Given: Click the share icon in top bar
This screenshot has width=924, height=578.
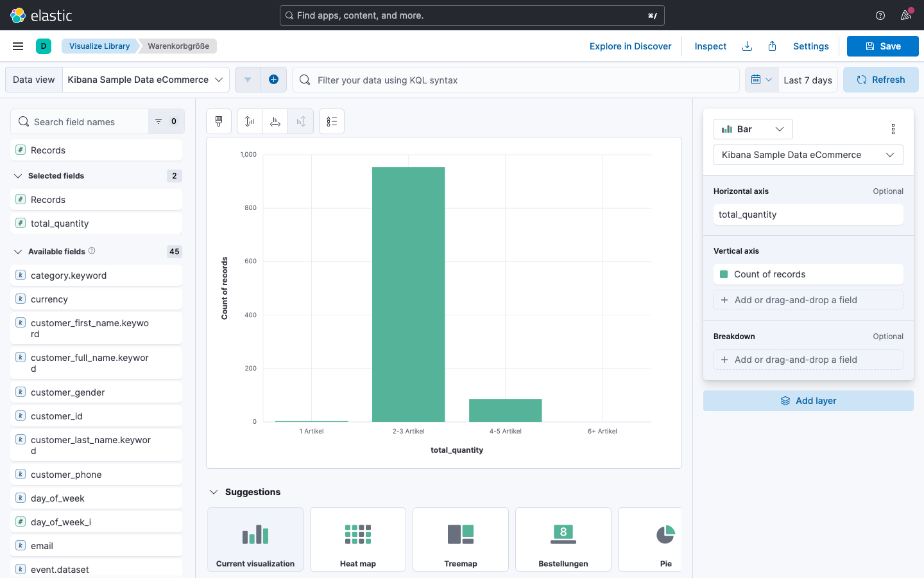Looking at the screenshot, I should 773,46.
